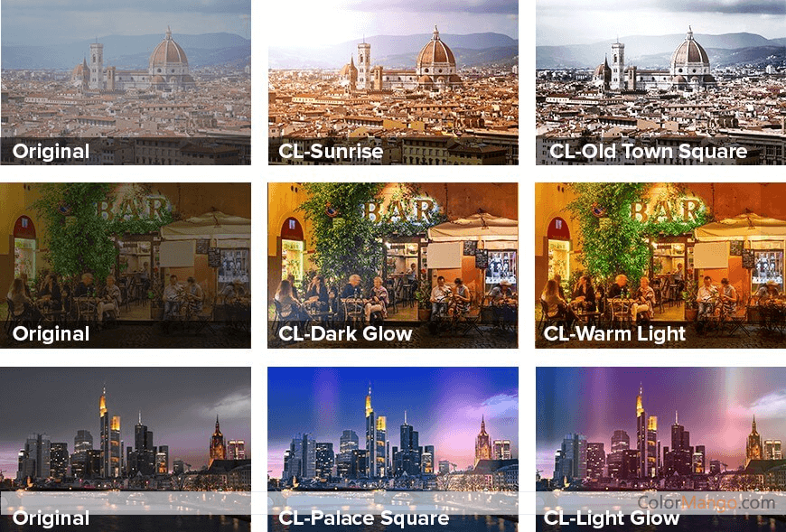
Task: Click the CL-Palace Square caption label
Action: (x=363, y=518)
